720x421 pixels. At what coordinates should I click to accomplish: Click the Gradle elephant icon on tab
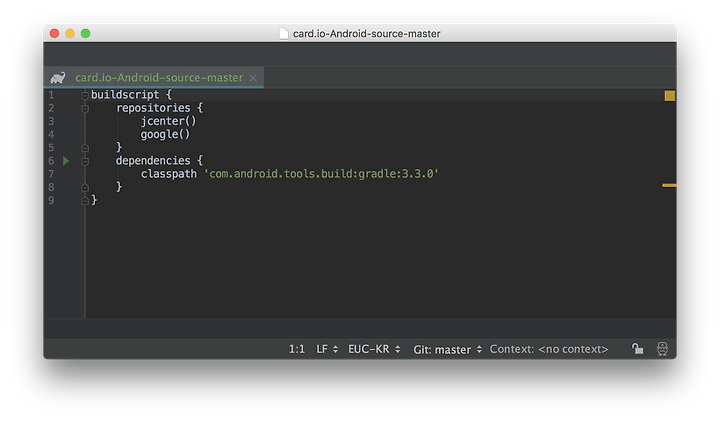(58, 78)
